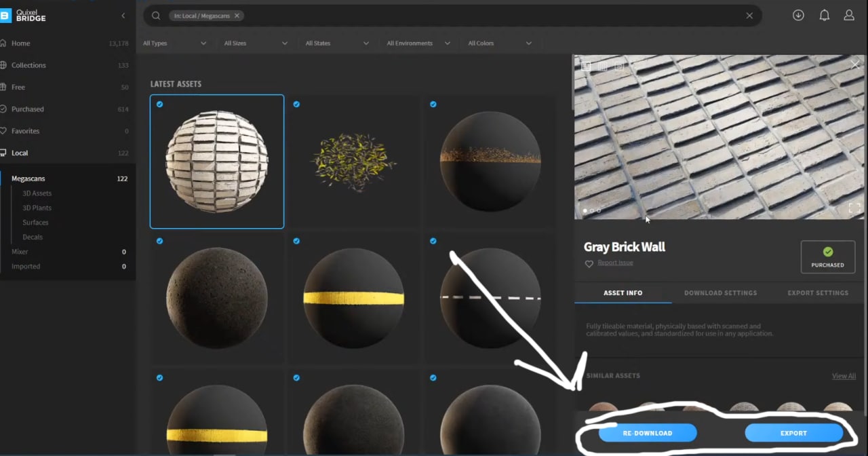
Task: Go to first preview image dot
Action: click(x=585, y=210)
